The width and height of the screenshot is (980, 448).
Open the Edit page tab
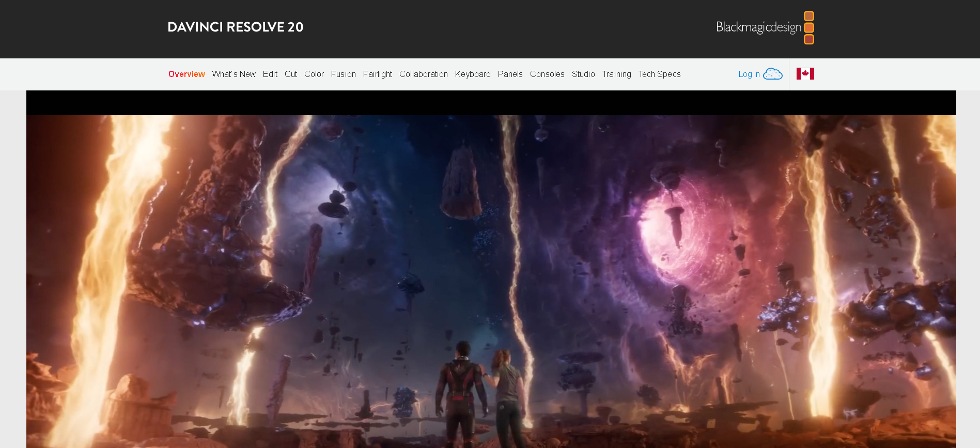[270, 74]
